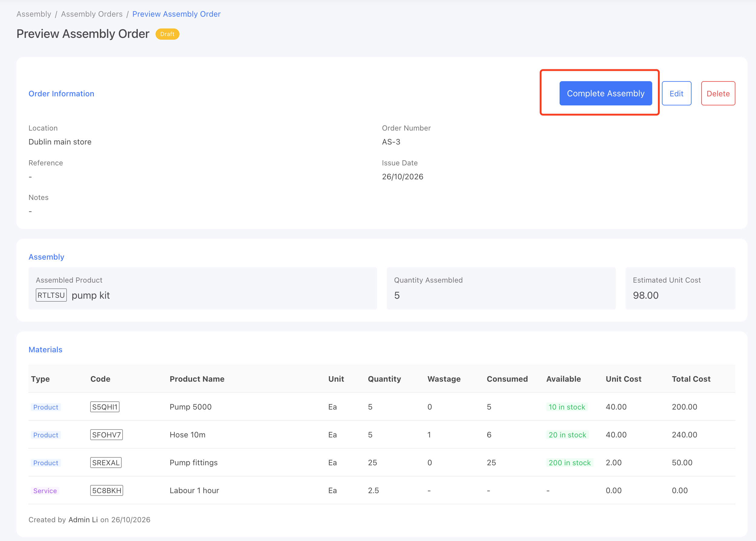Click the Service type tag
Screen dimensions: 756x541
45,490
